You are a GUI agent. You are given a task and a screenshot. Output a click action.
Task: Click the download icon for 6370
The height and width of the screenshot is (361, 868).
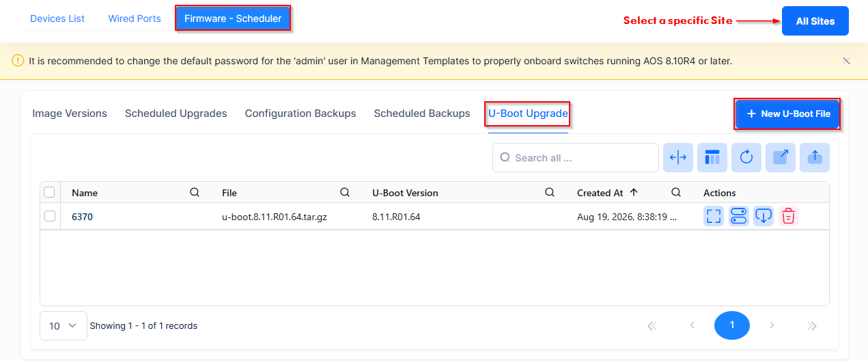pyautogui.click(x=764, y=216)
